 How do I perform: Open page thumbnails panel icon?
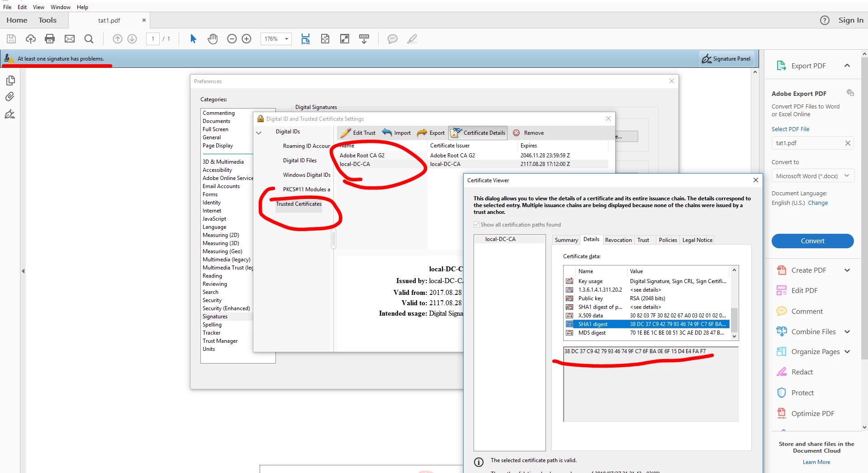click(x=10, y=80)
